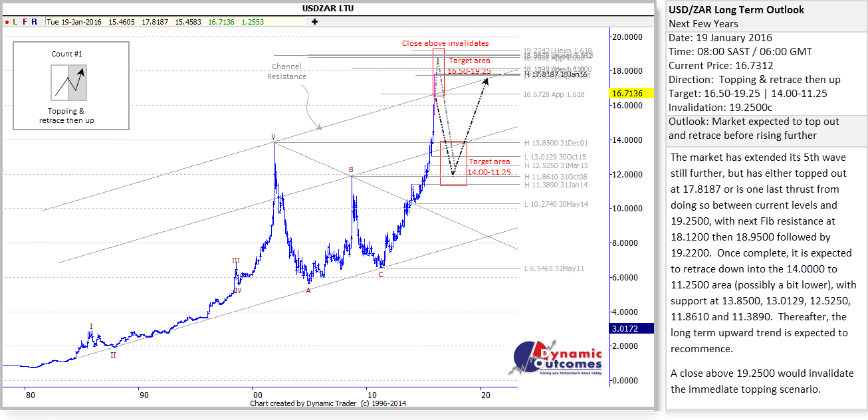Click the green change value 1.2553
The width and height of the screenshot is (868, 420).
pos(253,22)
